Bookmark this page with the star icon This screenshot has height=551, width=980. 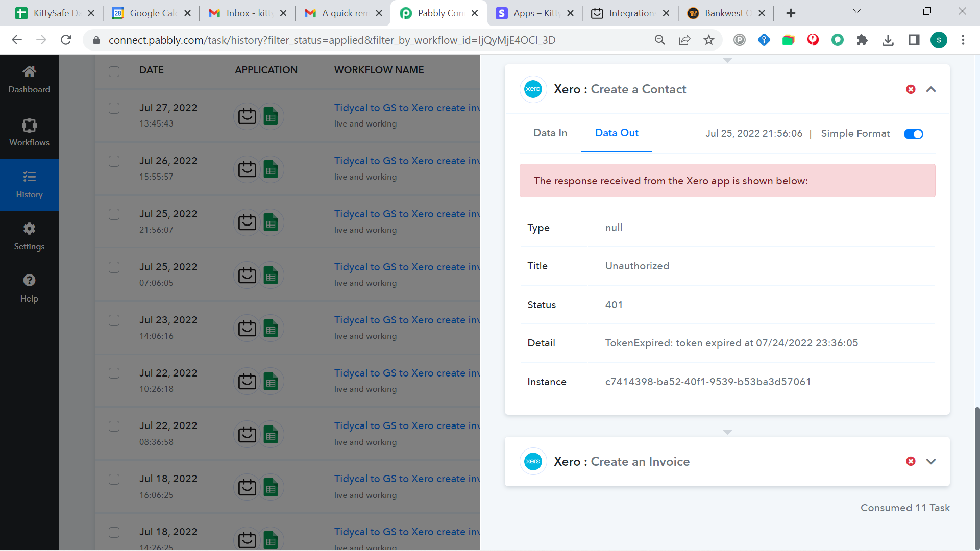tap(709, 40)
